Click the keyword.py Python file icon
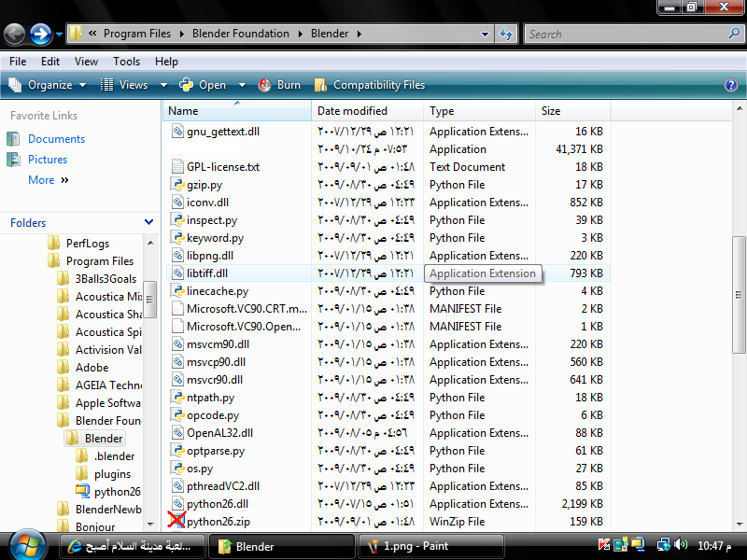The width and height of the screenshot is (747, 560). [x=177, y=238]
